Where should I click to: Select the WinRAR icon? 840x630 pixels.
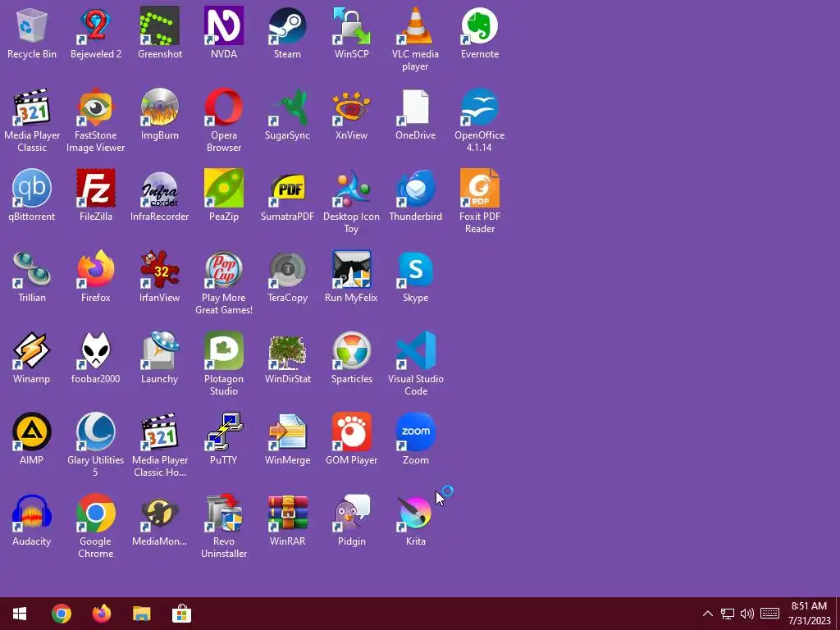tap(287, 514)
